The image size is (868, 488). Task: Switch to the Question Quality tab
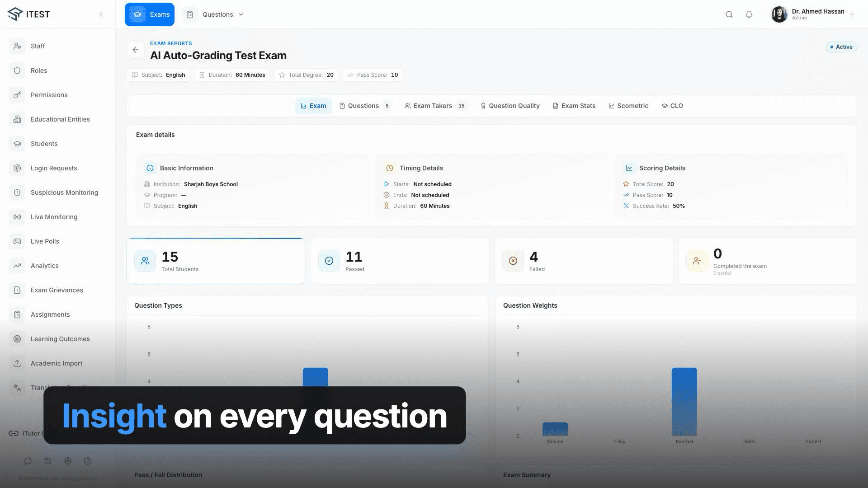(510, 106)
